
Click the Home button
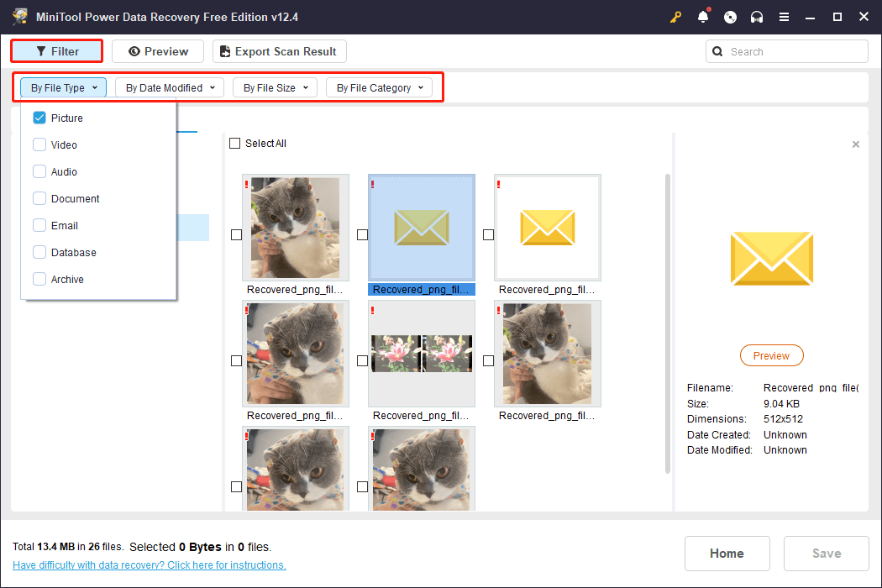[727, 553]
